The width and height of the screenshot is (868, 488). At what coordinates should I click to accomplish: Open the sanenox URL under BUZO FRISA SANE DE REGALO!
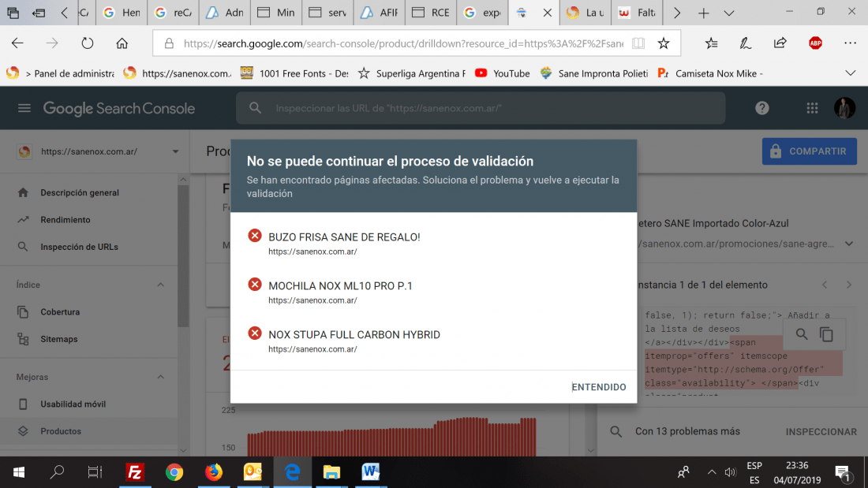click(312, 251)
